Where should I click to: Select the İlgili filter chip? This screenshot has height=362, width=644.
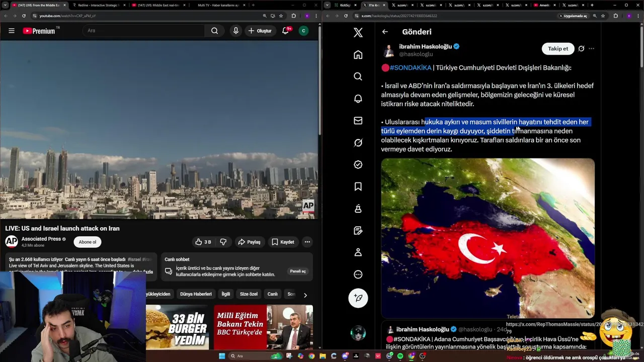point(226,294)
